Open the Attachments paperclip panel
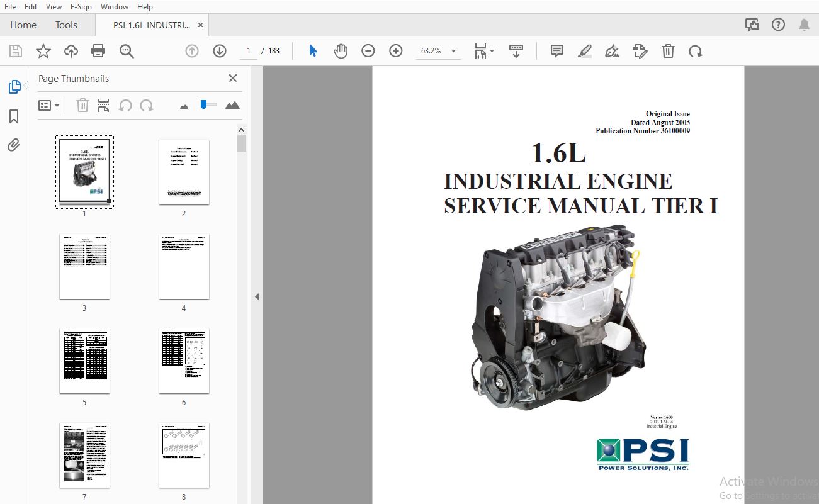 14,145
